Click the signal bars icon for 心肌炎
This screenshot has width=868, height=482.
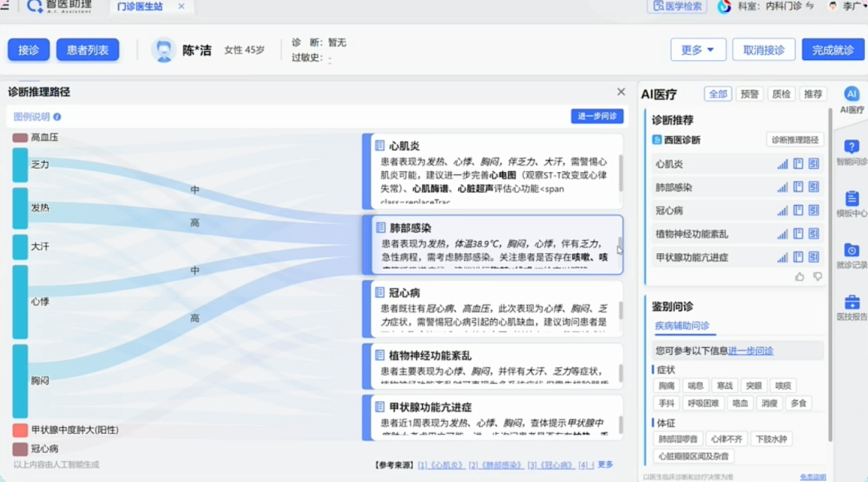782,164
